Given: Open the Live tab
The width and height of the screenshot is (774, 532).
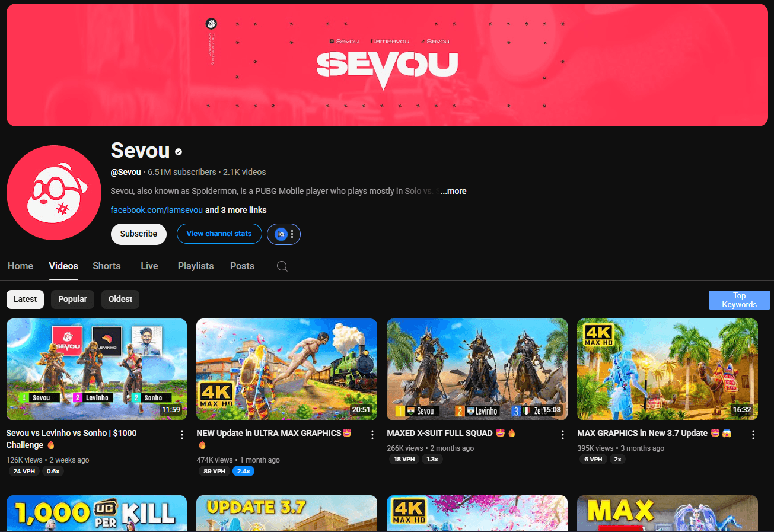Looking at the screenshot, I should pos(149,266).
